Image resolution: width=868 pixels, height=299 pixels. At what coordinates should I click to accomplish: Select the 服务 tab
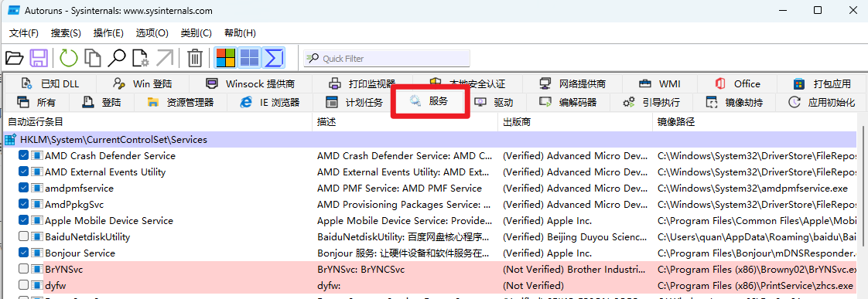[430, 101]
